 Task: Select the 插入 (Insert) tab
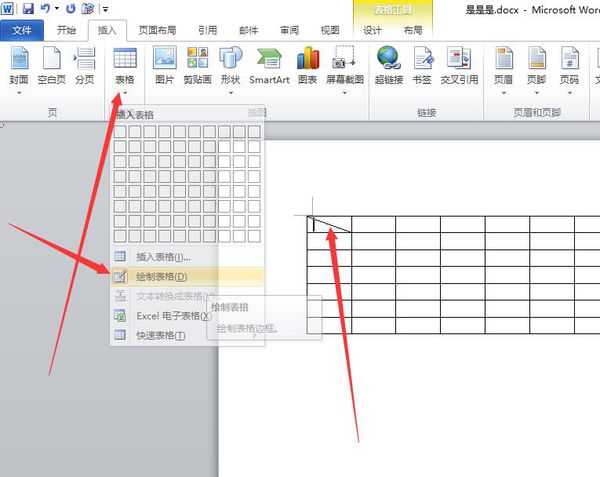click(107, 30)
